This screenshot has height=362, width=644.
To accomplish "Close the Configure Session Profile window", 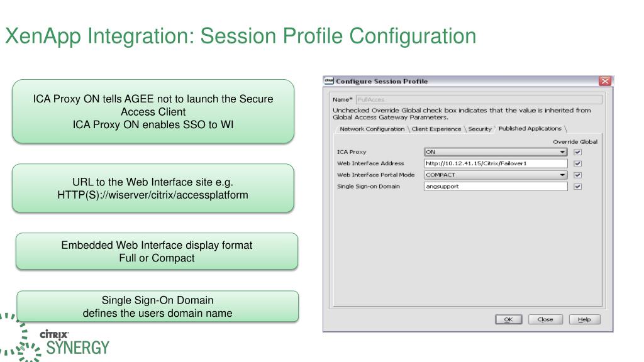I will click(x=604, y=81).
